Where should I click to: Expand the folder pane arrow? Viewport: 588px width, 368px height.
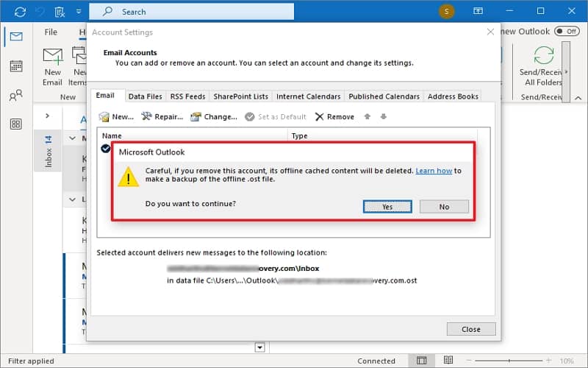pos(47,116)
